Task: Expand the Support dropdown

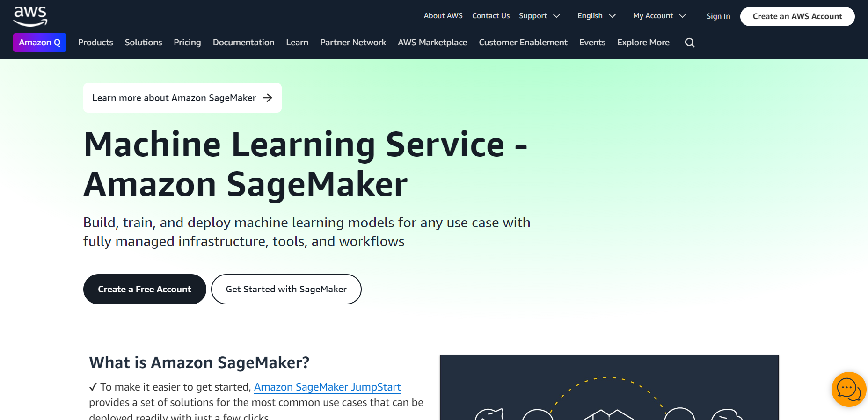Action: pos(540,16)
